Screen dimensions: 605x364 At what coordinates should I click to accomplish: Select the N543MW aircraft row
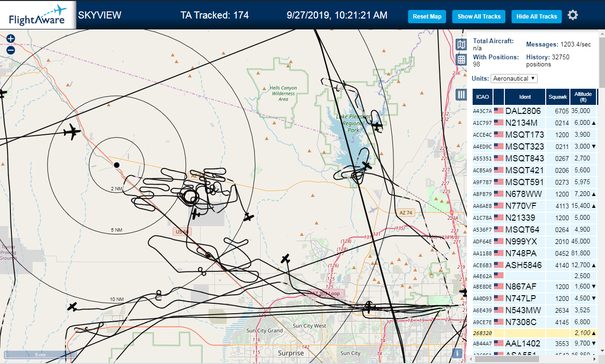click(535, 310)
